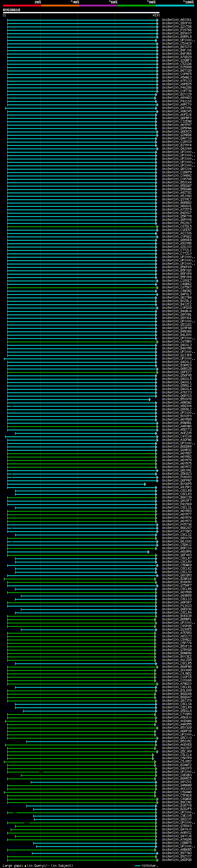197x868 pixels.
Task: Select the label UniRef100_Q9U9L2
Action: 176,410
